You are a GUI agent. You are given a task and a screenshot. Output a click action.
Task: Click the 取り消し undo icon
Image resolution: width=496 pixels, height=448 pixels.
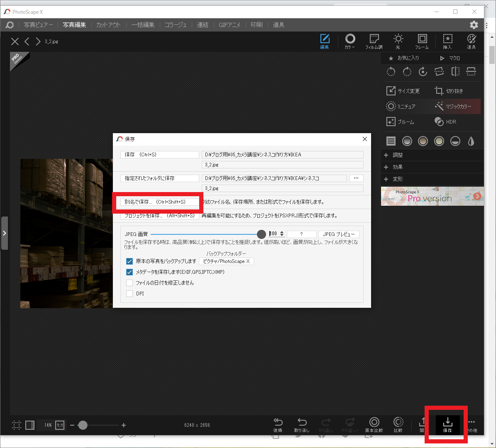(x=302, y=424)
